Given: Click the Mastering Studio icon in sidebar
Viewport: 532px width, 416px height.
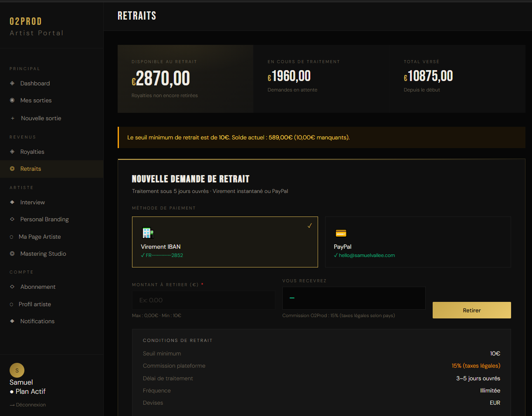Looking at the screenshot, I should tap(12, 254).
